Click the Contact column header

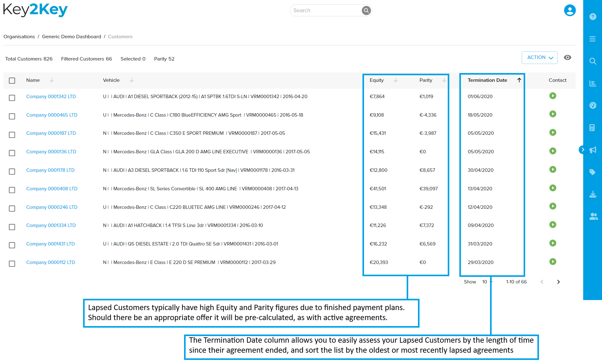[x=557, y=80]
